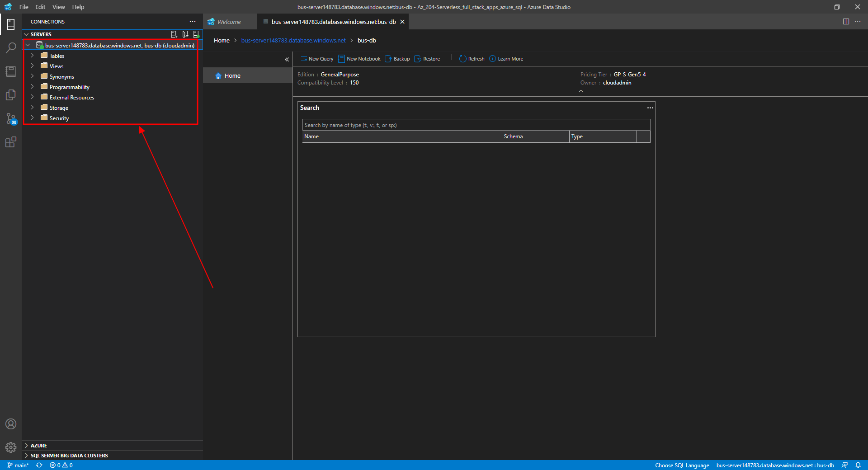Click the feedback icon in status bar
This screenshot has width=868, height=470.
844,465
